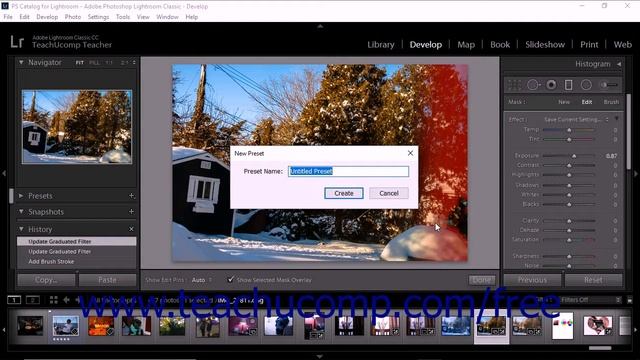Click the Preset Name text field
The image size is (640, 360).
348,171
